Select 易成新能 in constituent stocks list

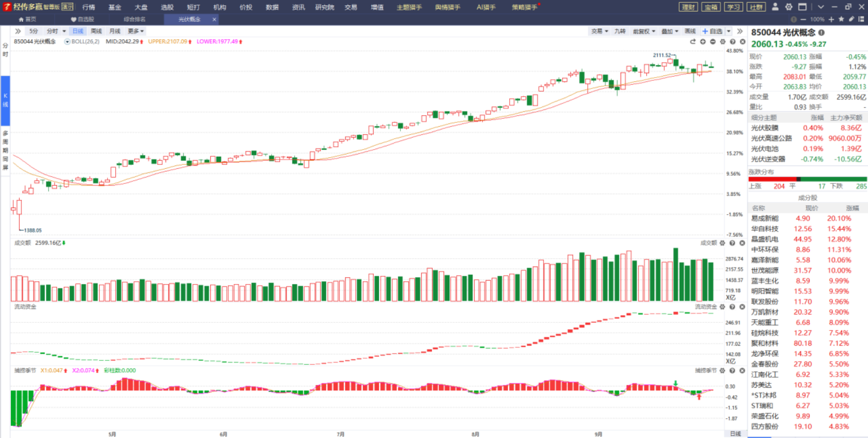765,218
